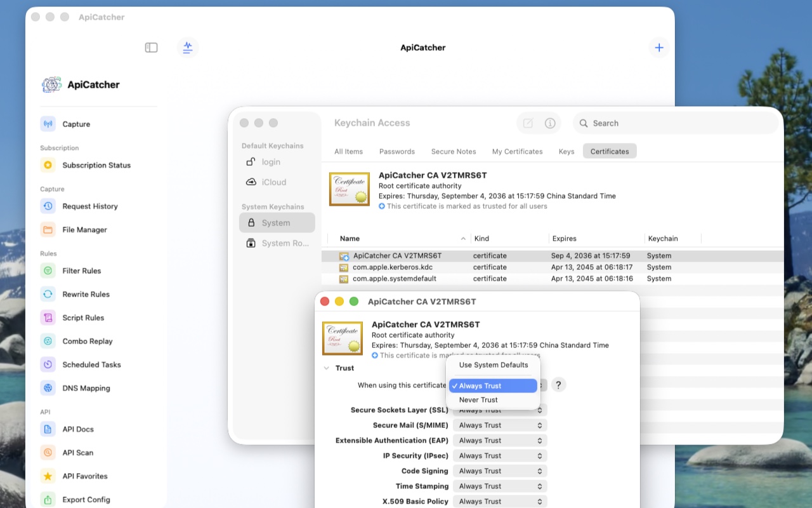Open API Docs in sidebar
Viewport: 812px width, 508px height.
98,429
